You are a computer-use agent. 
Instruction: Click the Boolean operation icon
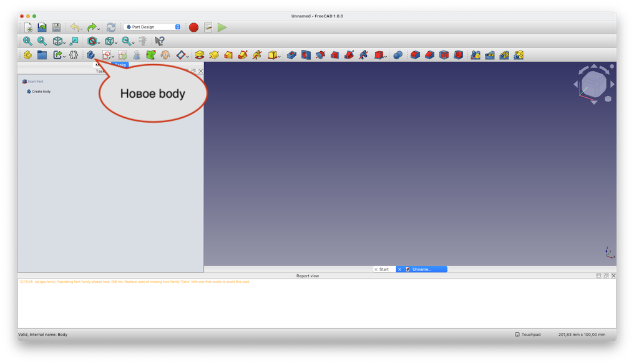point(397,55)
